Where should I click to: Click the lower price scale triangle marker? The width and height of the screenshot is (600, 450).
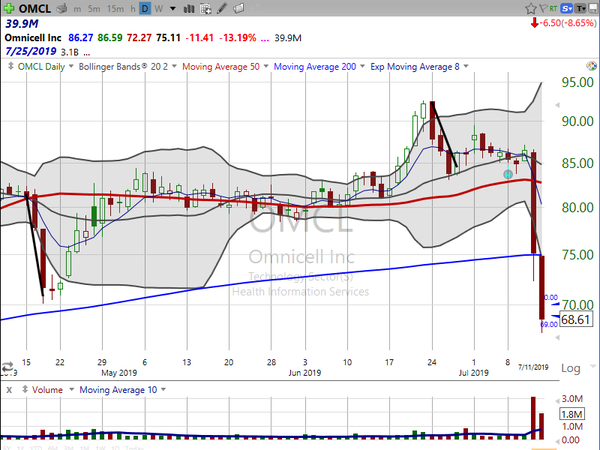pos(558,338)
